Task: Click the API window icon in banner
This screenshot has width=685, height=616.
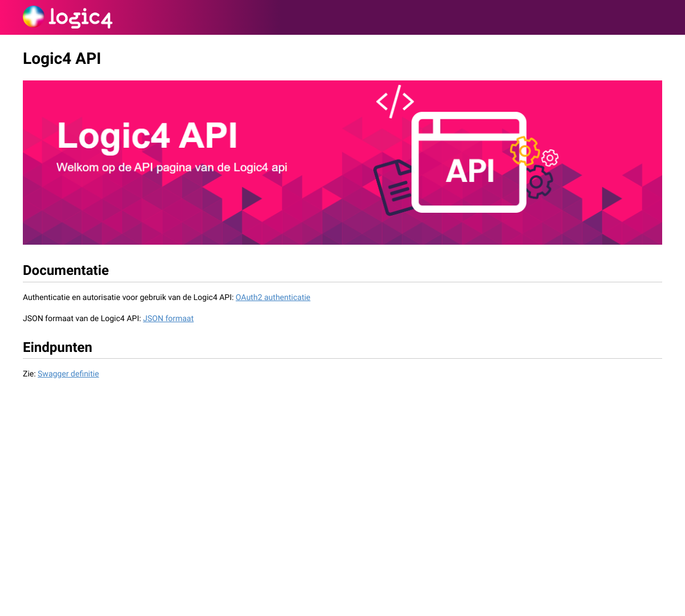Action: click(469, 162)
